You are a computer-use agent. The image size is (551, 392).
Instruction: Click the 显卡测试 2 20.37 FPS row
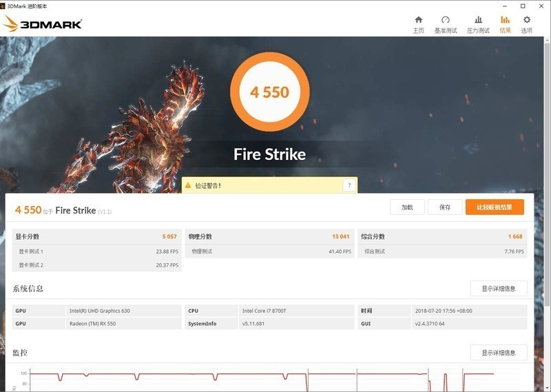pos(96,265)
